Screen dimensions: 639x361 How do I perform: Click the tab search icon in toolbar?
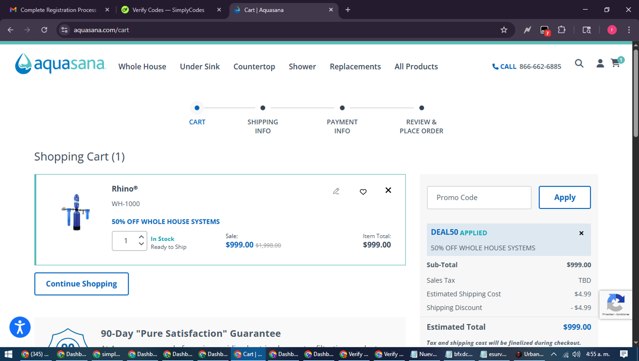pyautogui.click(x=586, y=30)
